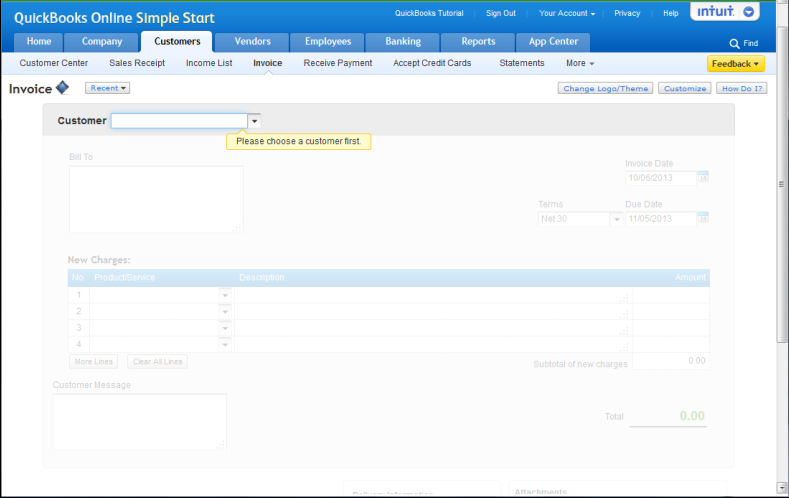Open Product/Service dropdown in row 3
The height and width of the screenshot is (498, 789).
[x=225, y=328]
